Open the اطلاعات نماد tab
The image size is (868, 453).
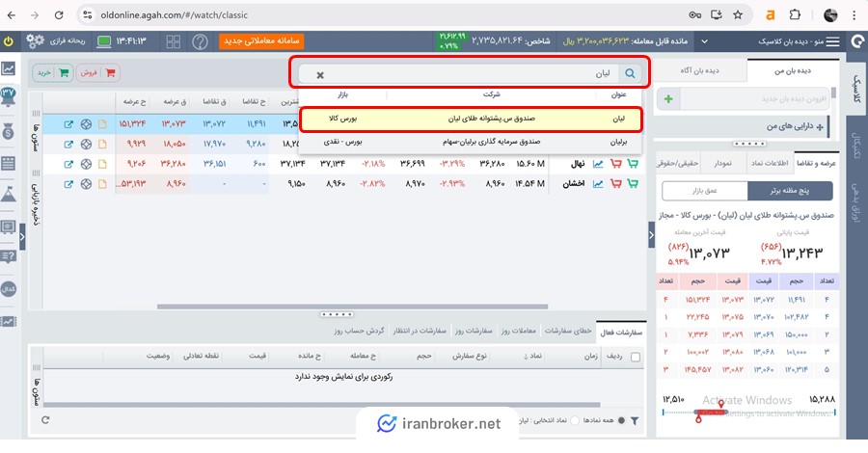pyautogui.click(x=770, y=163)
